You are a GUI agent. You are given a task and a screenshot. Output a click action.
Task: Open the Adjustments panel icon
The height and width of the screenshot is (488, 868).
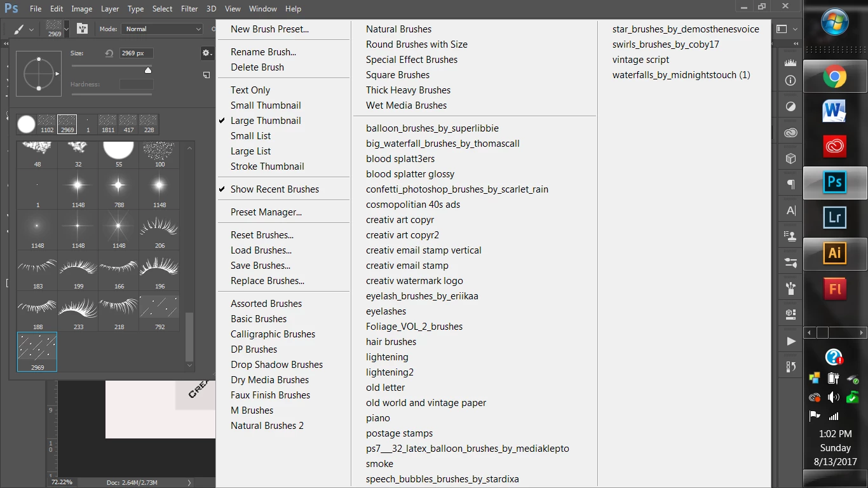point(790,107)
